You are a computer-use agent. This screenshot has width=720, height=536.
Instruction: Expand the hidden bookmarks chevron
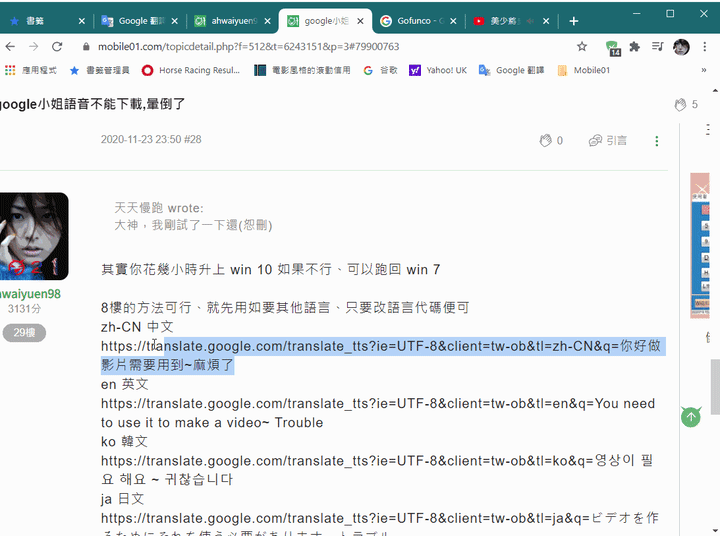pos(703,70)
